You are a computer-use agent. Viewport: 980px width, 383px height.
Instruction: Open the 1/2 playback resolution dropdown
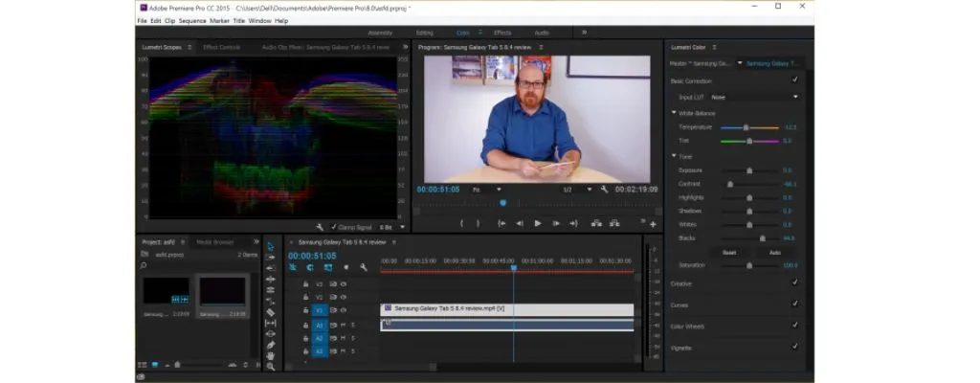[x=576, y=189]
